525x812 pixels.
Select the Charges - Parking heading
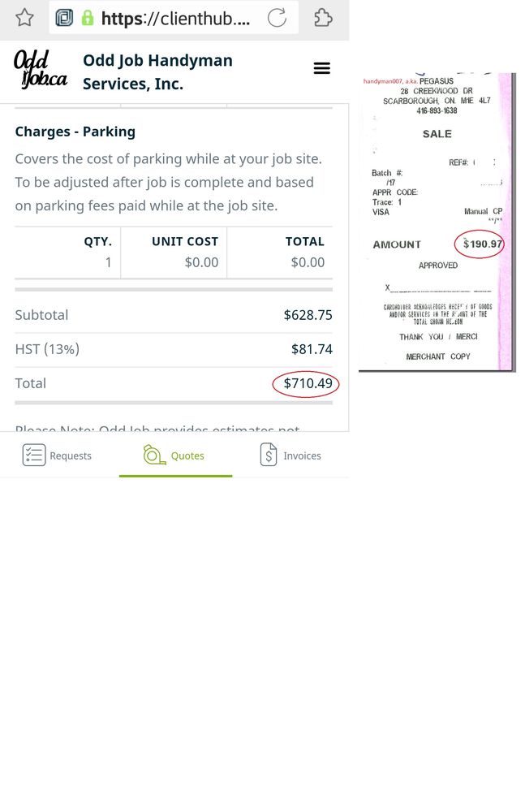75,132
